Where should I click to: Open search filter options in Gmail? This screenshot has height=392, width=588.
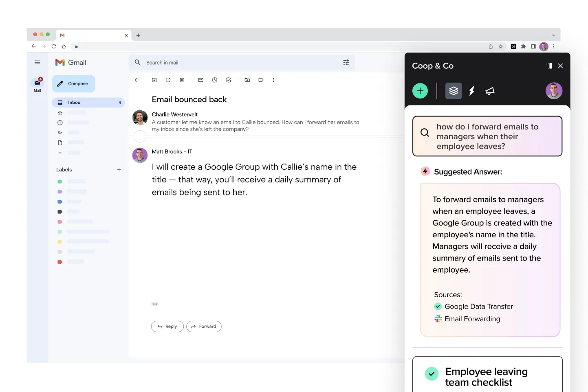346,62
